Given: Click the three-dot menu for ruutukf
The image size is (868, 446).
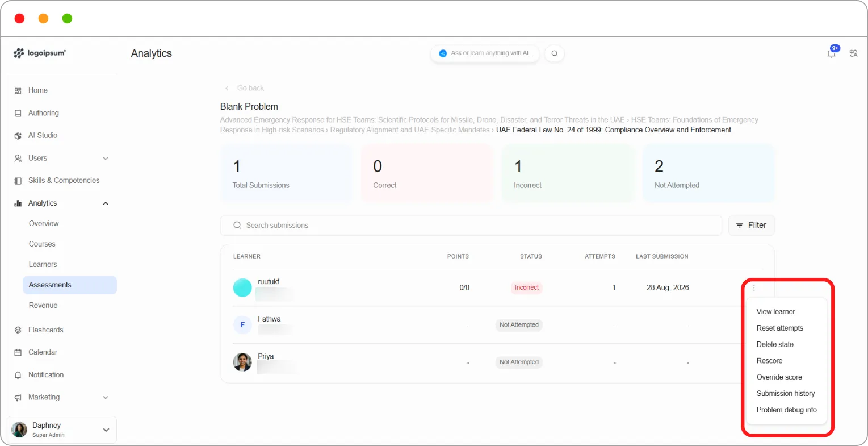Looking at the screenshot, I should tap(754, 288).
